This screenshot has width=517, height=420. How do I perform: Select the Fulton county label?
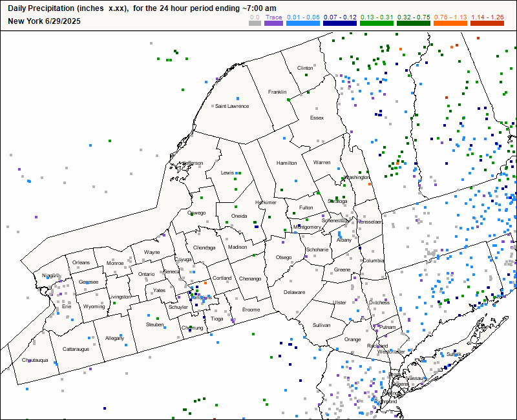(306, 207)
